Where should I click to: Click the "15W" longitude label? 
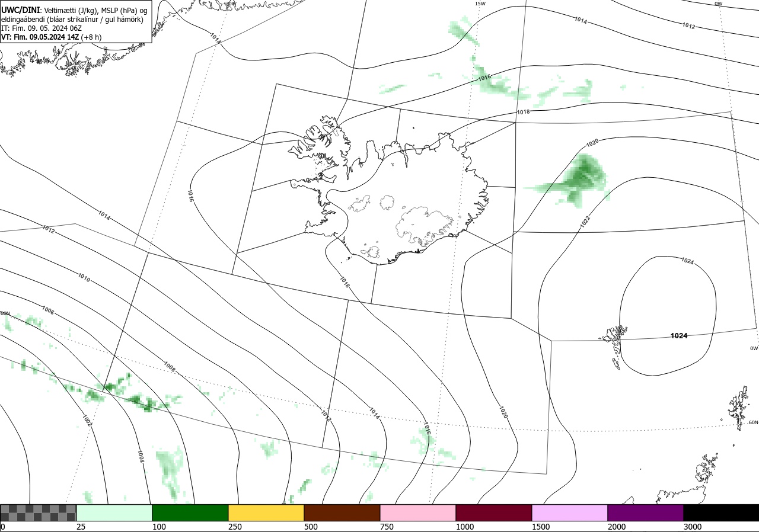click(480, 4)
